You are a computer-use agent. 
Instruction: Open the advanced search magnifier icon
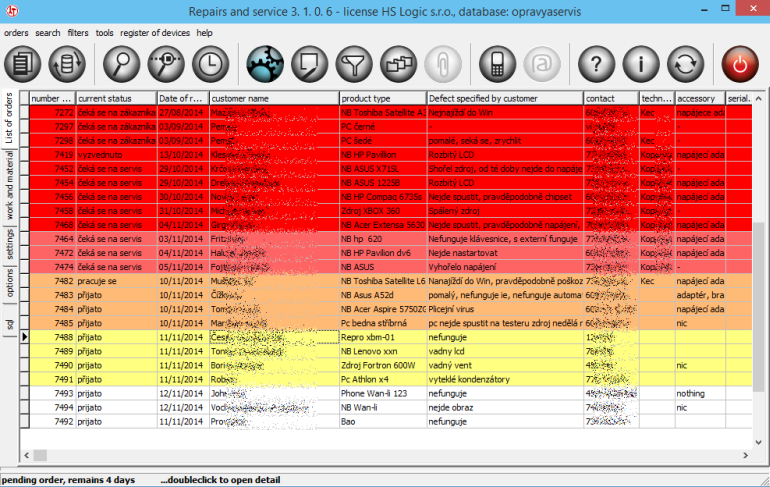point(166,64)
